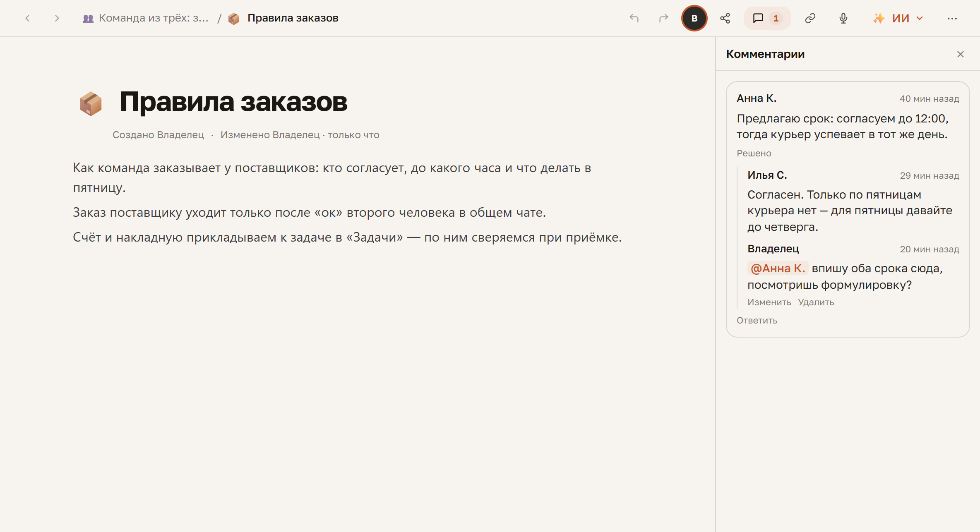The height and width of the screenshot is (532, 980).
Task: Go forward with the right arrow
Action: coord(57,18)
